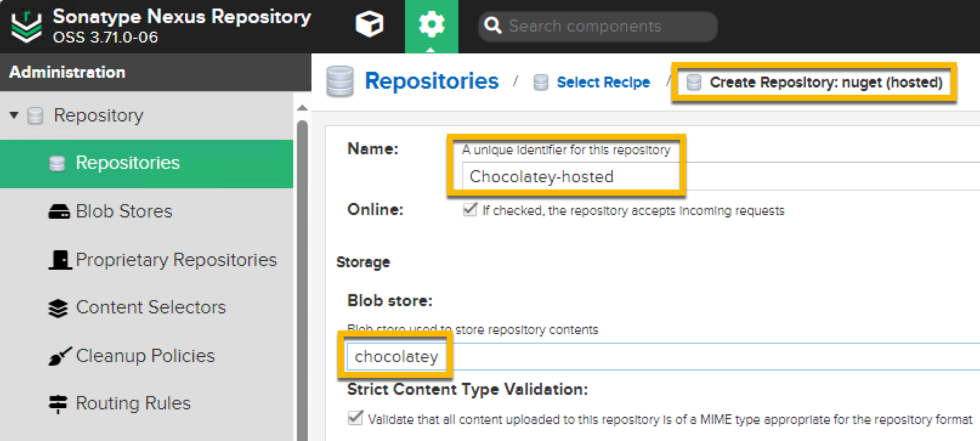Click the sidebar vertical scrollbar

[302, 279]
